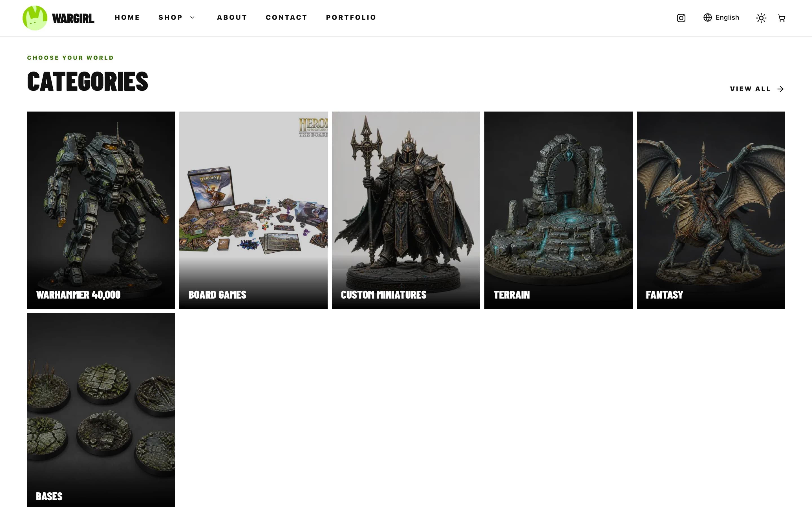The height and width of the screenshot is (507, 812).
Task: Open the Warhammer 40,000 category card
Action: click(101, 210)
